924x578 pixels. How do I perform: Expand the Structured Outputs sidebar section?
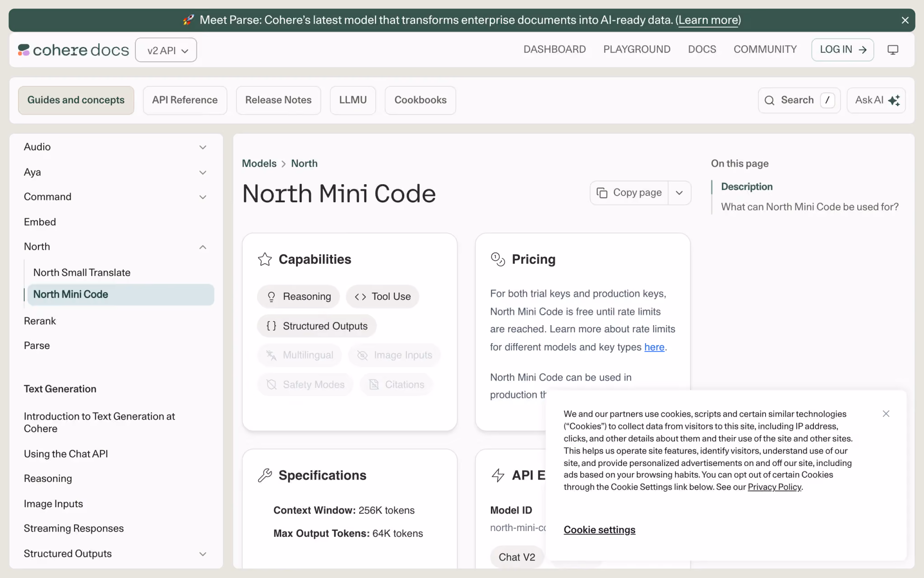tap(203, 554)
